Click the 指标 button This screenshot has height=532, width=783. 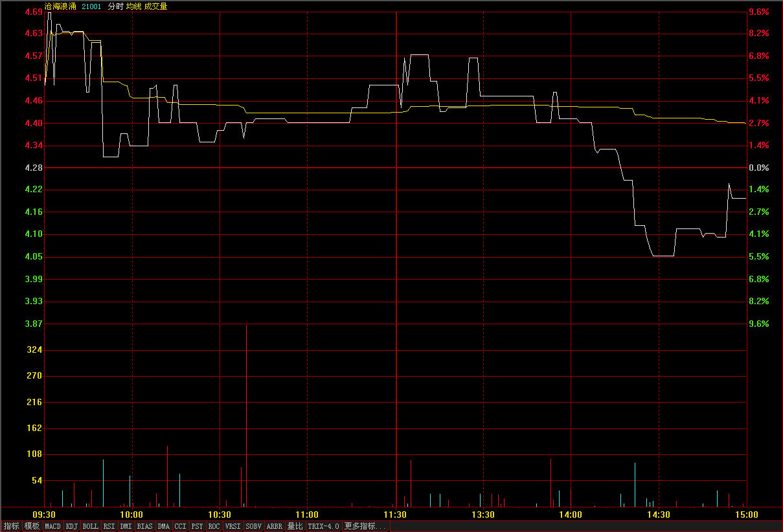(x=11, y=526)
